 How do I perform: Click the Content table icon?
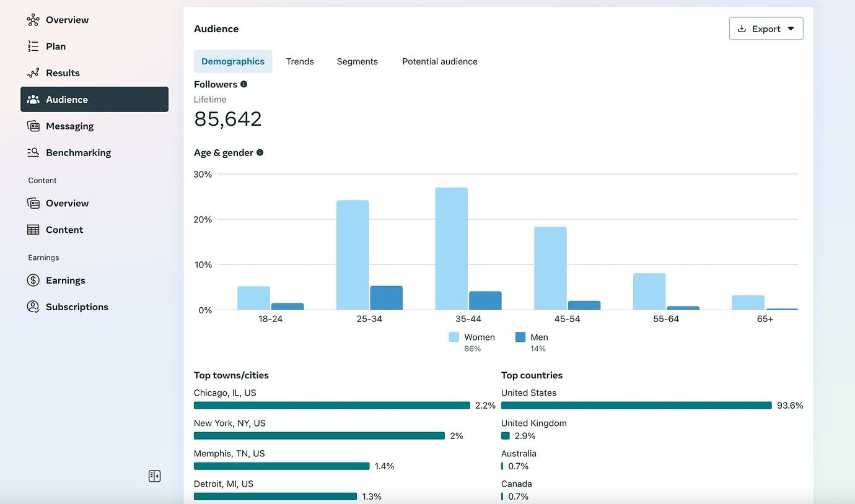(33, 230)
